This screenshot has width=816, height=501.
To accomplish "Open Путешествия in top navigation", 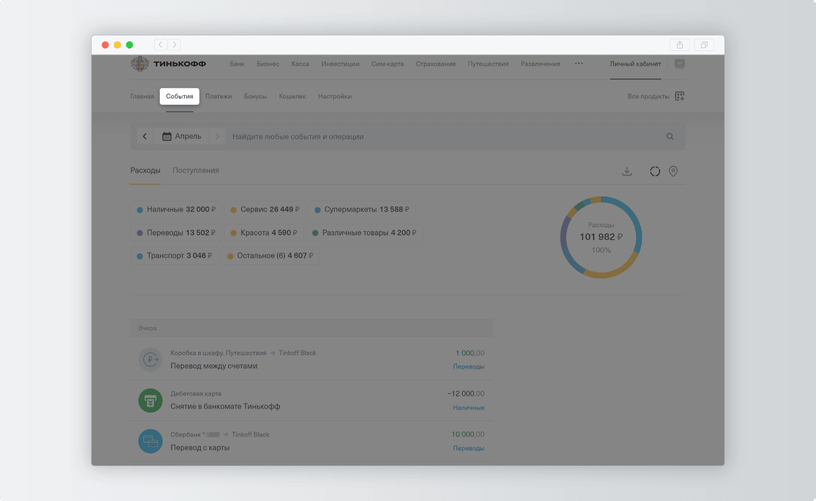I will [x=488, y=63].
